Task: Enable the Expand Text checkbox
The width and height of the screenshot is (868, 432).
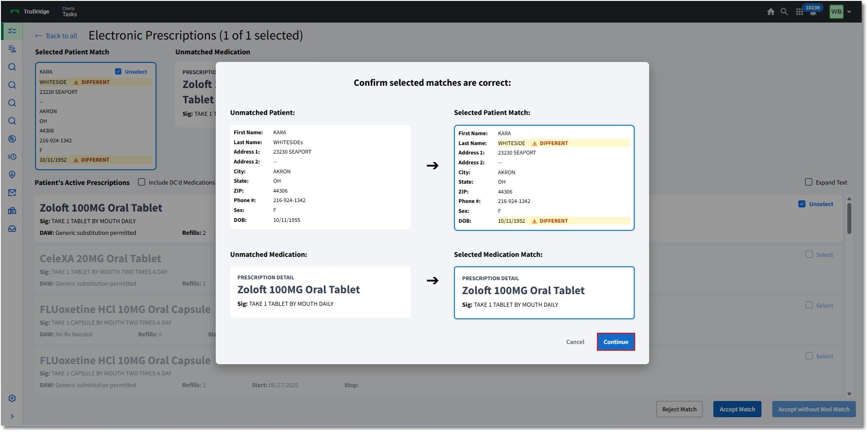Action: click(x=809, y=182)
